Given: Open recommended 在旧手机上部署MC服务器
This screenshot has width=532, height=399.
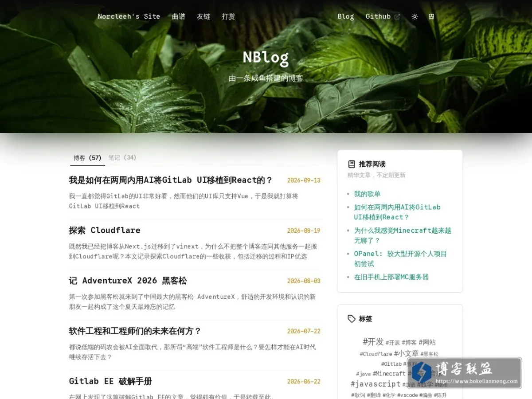Looking at the screenshot, I should pyautogui.click(x=391, y=277).
